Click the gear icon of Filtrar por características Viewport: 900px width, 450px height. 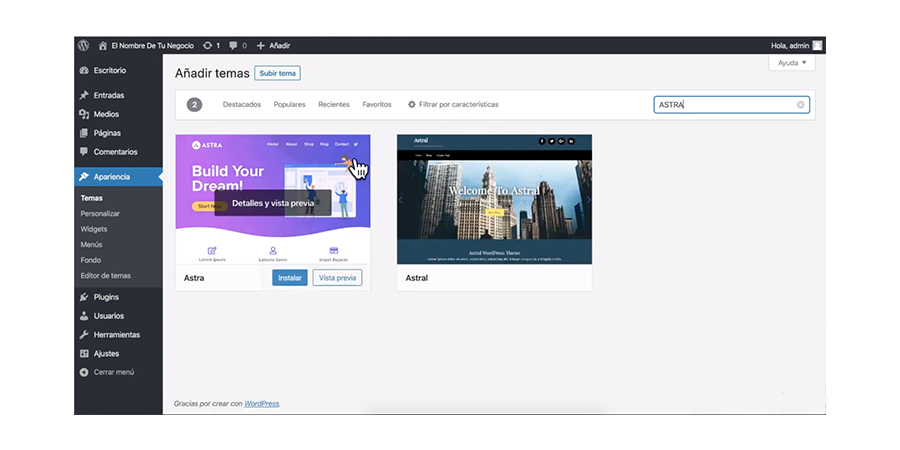pyautogui.click(x=412, y=104)
